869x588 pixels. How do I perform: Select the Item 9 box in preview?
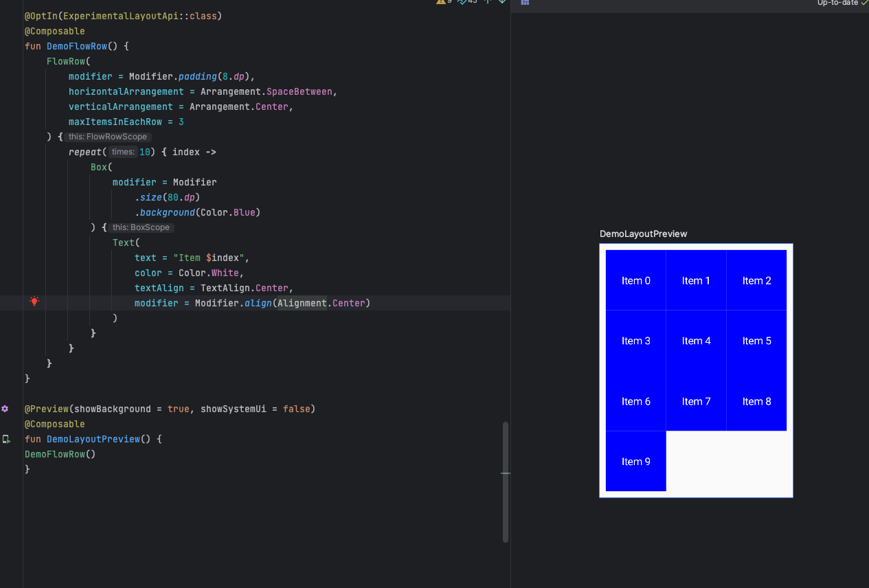(635, 462)
